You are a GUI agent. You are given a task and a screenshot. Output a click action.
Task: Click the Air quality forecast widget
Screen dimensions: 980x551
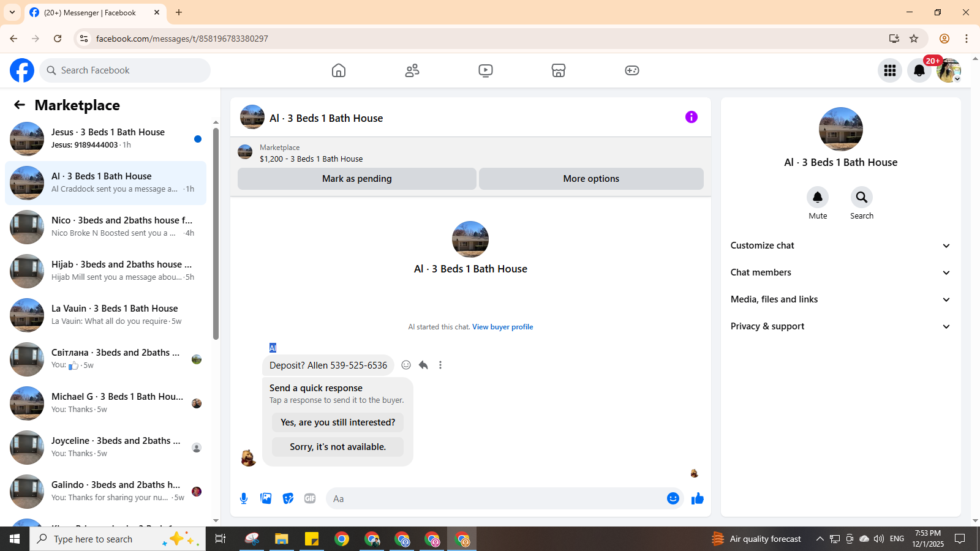[x=756, y=539]
